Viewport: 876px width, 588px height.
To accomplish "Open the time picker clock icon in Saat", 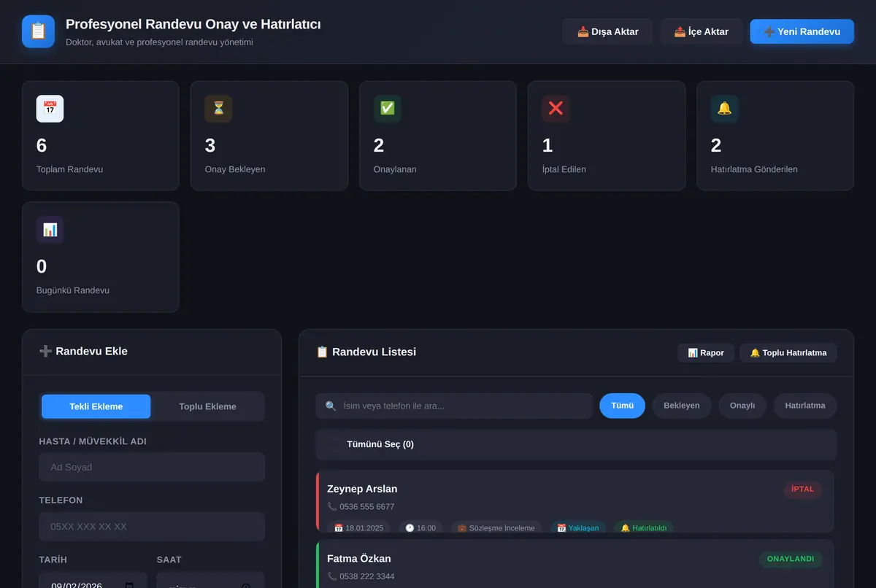I will (x=246, y=586).
